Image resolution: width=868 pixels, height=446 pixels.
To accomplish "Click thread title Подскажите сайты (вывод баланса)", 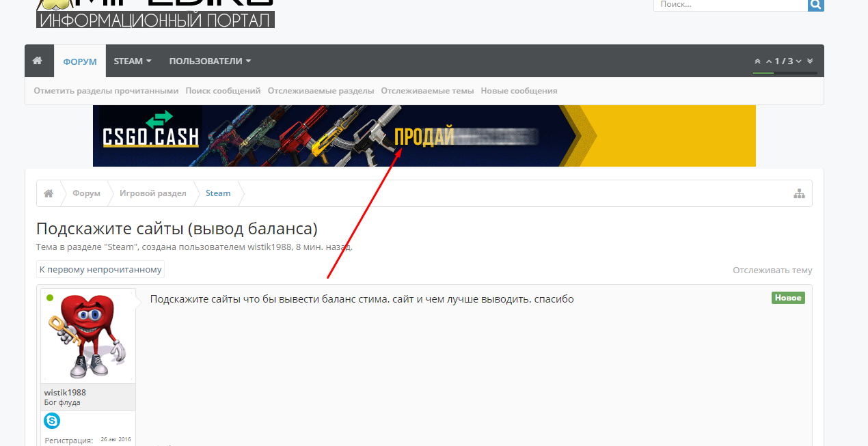I will point(177,229).
